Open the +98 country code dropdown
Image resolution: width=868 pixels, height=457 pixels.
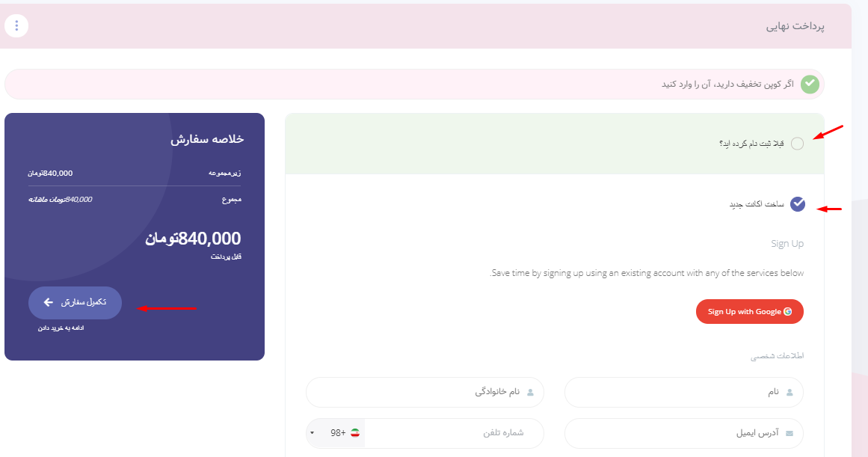[x=336, y=433]
